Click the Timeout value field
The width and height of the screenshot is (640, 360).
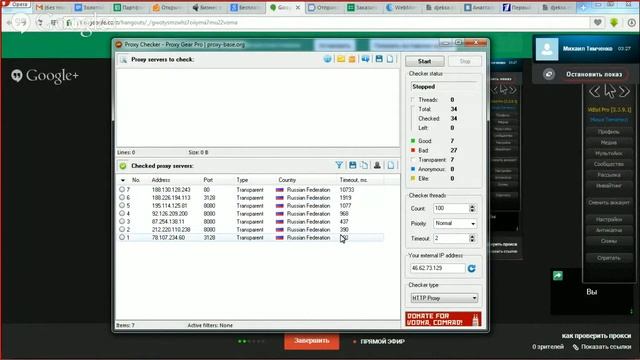click(450, 238)
